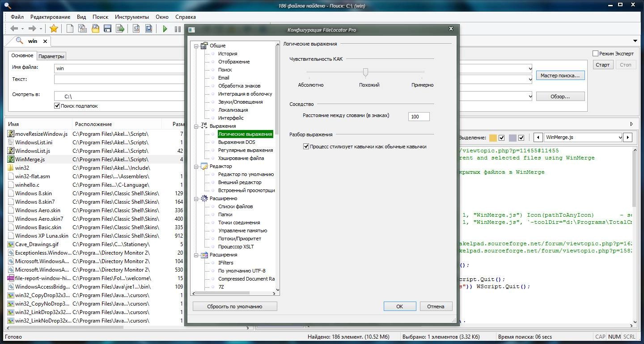Open the Справка menu
This screenshot has width=644, height=344.
186,17
